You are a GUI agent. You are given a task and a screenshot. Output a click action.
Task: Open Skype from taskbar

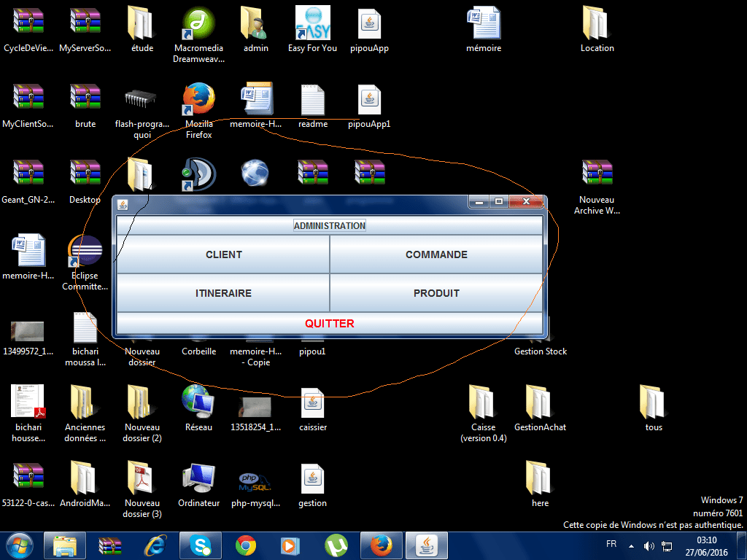(x=201, y=545)
